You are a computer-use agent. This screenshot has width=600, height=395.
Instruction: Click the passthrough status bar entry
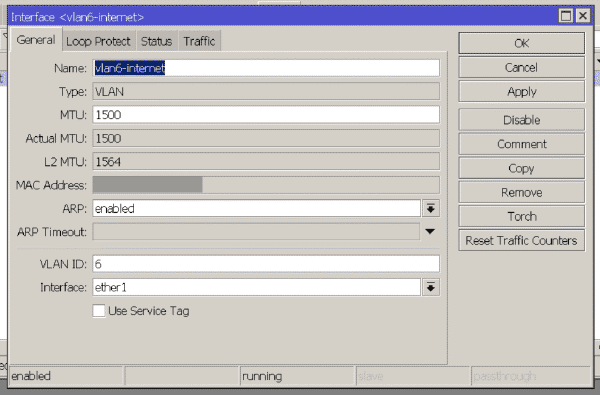tap(530, 376)
